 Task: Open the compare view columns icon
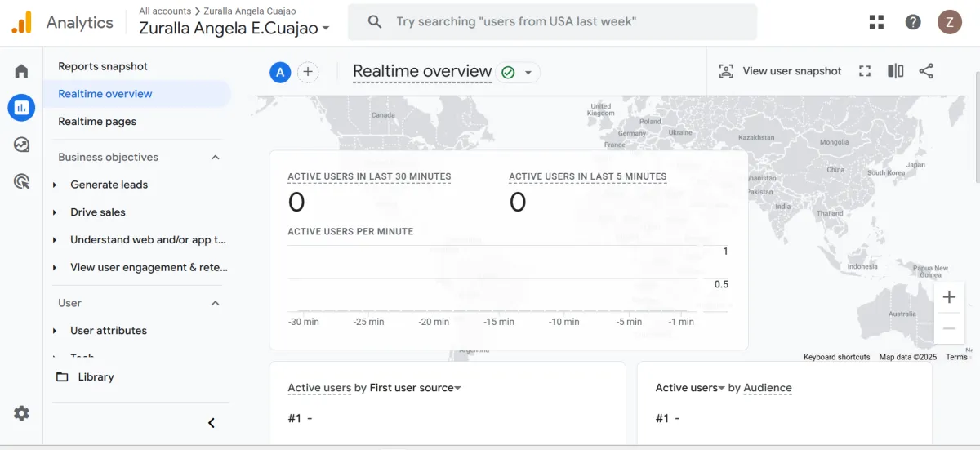pos(896,71)
